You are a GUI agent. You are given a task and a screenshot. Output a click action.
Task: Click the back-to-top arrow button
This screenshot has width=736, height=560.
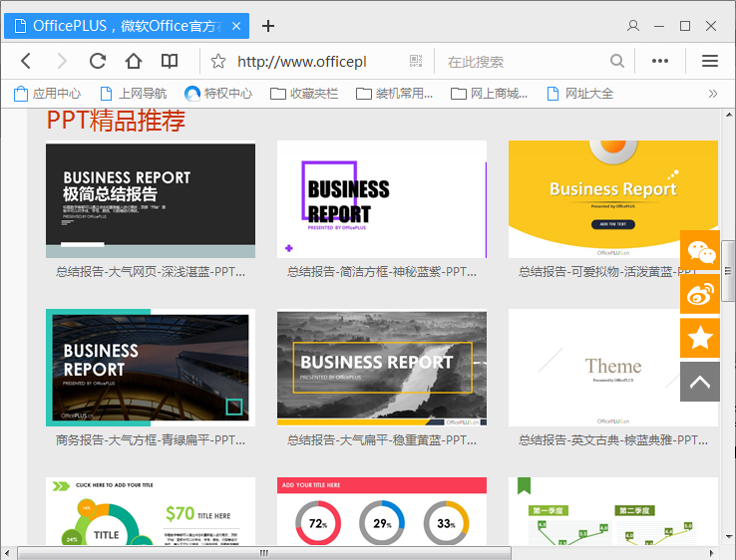(700, 382)
